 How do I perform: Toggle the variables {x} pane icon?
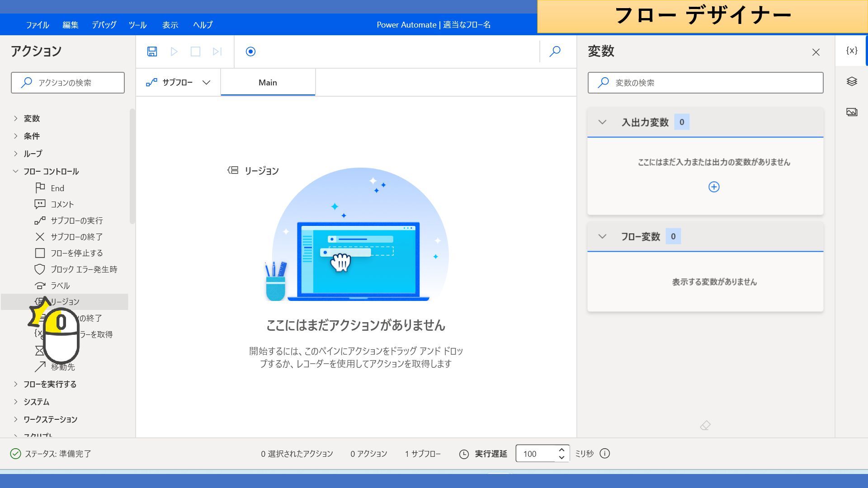coord(852,51)
